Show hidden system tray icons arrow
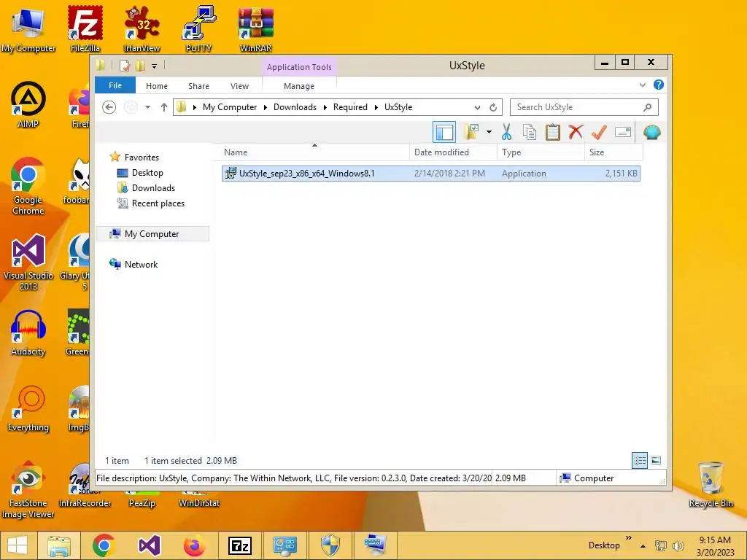 [x=643, y=545]
